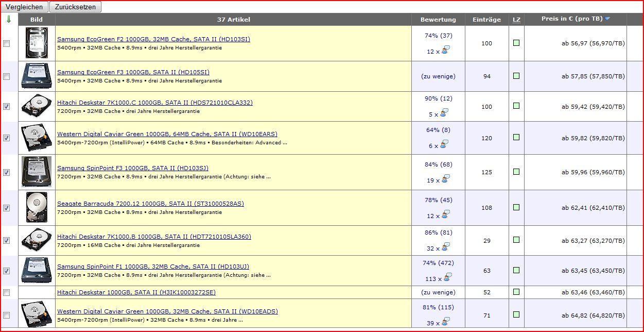Viewport: 644px width, 332px height.
Task: Open the Samsung SpinPoint F3 (HD103SJ) link
Action: click(x=133, y=168)
